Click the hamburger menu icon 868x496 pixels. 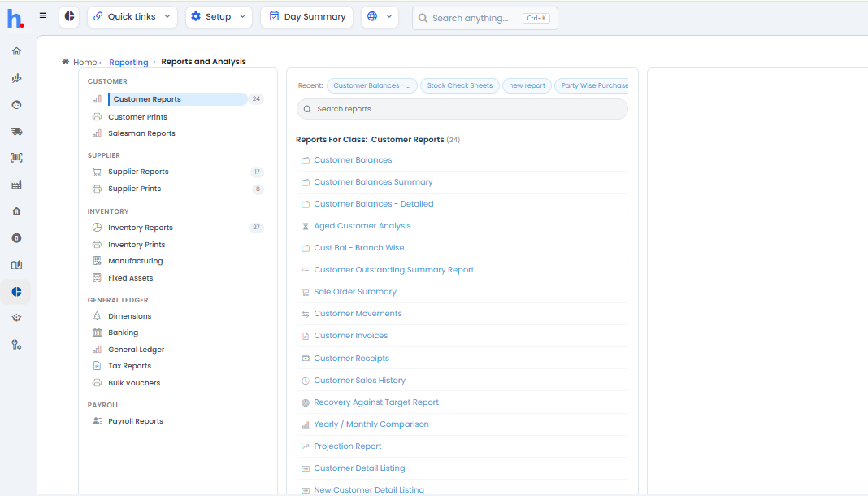click(42, 15)
